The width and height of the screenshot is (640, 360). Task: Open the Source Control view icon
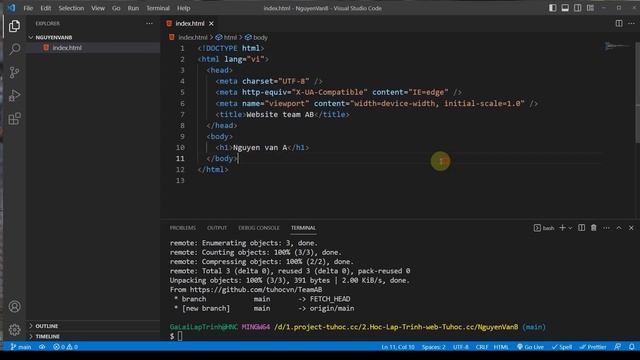click(14, 72)
